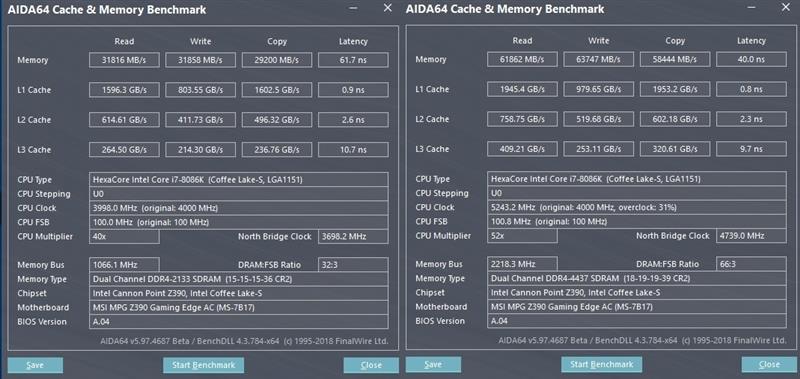Select L2 Cache Write value 411.73 GB/s

[201, 120]
